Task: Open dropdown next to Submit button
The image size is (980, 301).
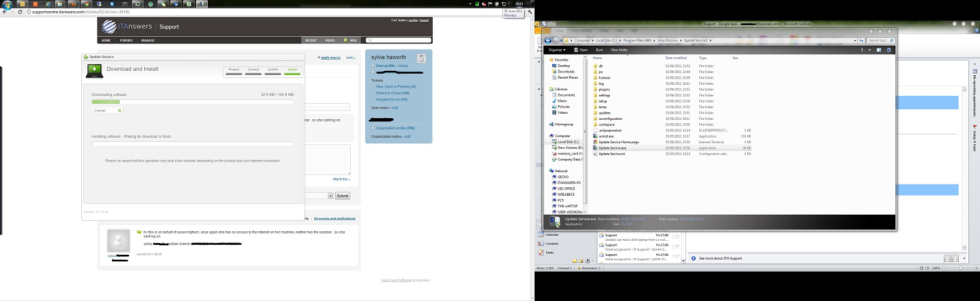Action: click(330, 196)
